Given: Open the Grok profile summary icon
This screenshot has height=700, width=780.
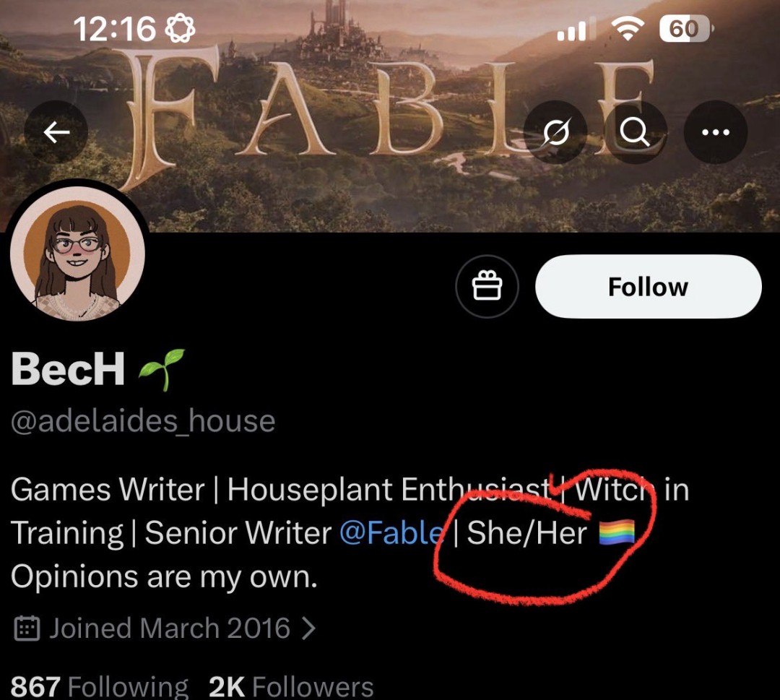Looking at the screenshot, I should [x=555, y=131].
